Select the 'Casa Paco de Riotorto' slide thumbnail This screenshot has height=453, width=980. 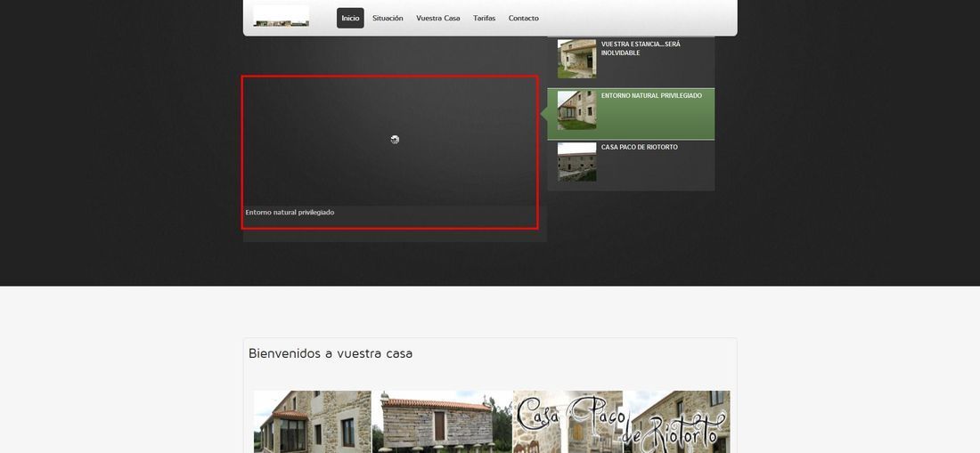[x=577, y=162]
